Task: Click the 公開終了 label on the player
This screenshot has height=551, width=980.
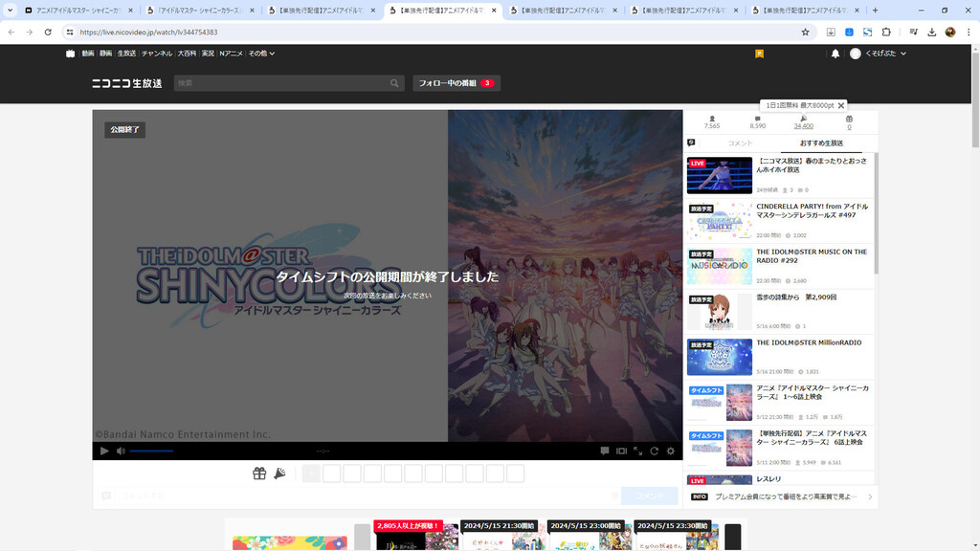Action: 125,129
